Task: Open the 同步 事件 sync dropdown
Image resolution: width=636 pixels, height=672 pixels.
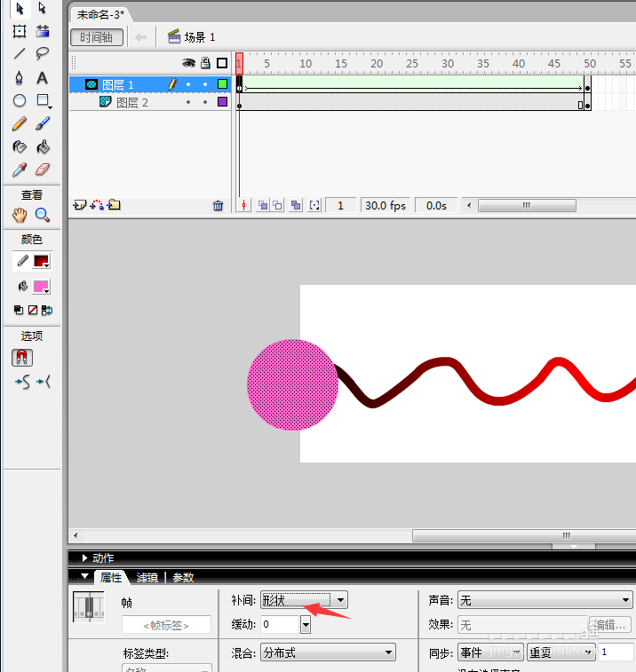Action: tap(490, 652)
